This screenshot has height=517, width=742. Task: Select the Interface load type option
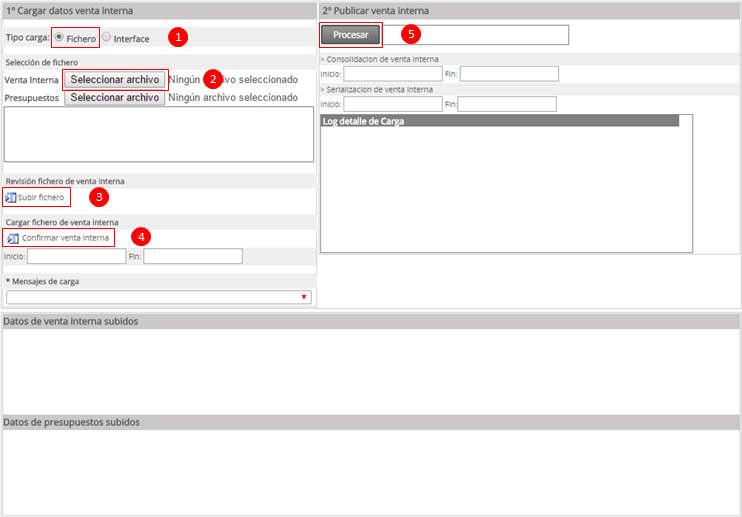click(106, 36)
